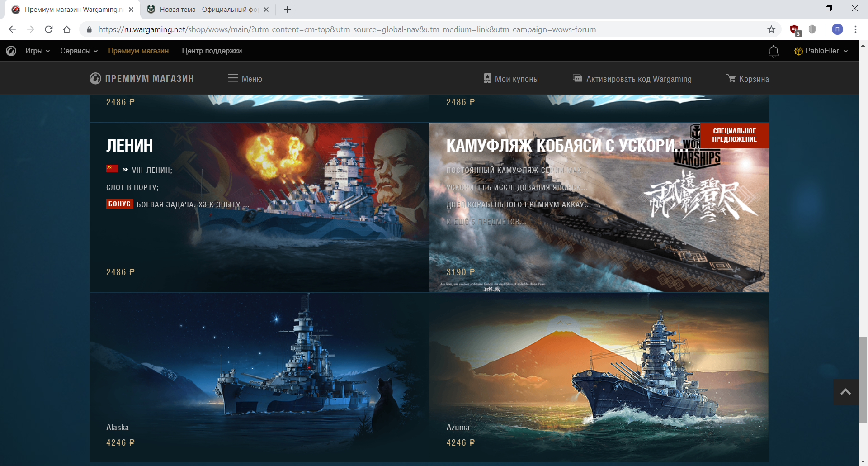Open the gray shield extension icon
Image resolution: width=868 pixels, height=466 pixels.
[x=812, y=29]
